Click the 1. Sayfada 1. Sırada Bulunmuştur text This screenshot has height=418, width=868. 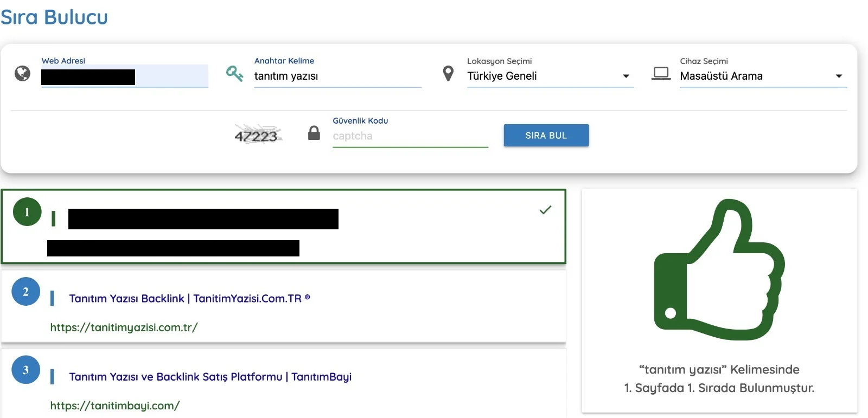pos(719,388)
